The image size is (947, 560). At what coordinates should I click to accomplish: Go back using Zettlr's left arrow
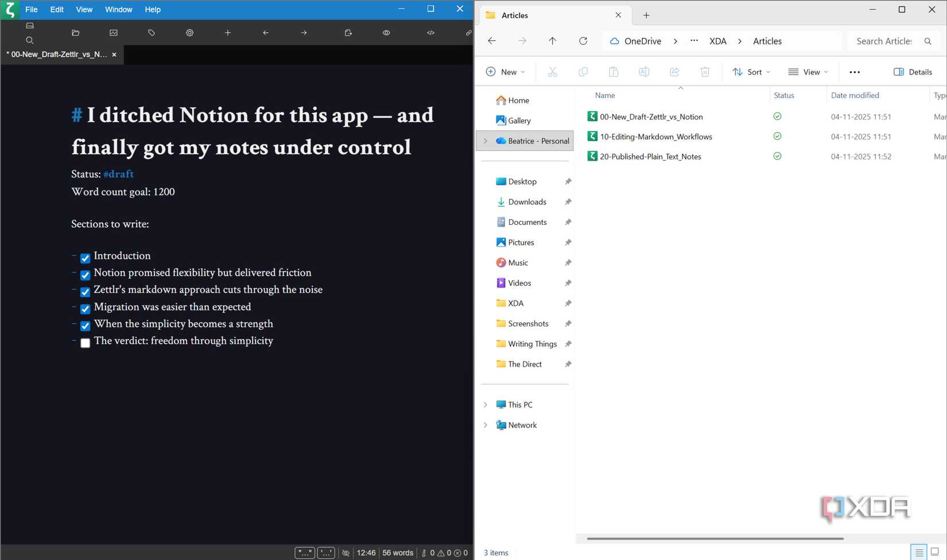tap(266, 33)
